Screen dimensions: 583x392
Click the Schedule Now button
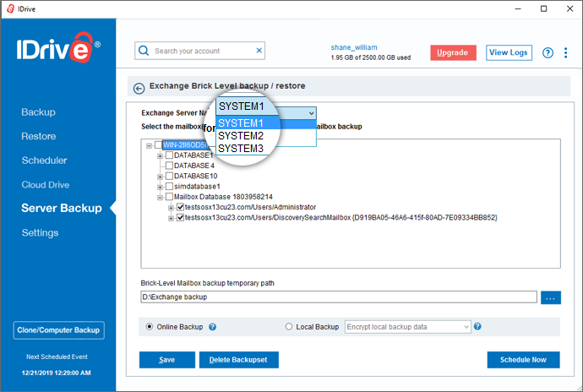(x=523, y=360)
